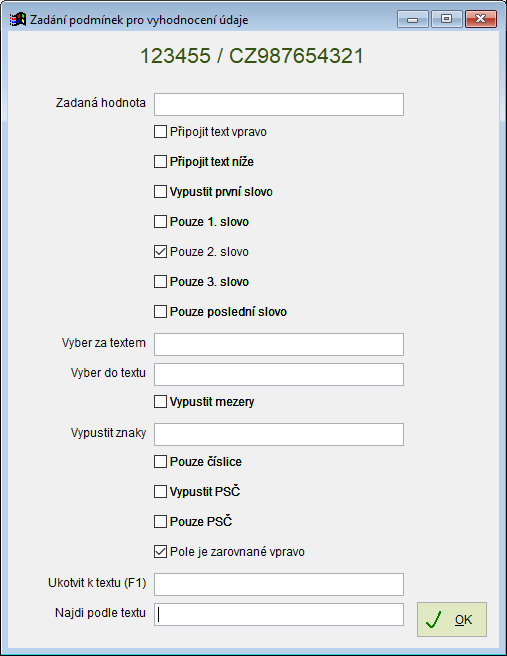Uncheck the Pouze 2. slovo checkbox
Screen dimensions: 507x656
coord(160,252)
